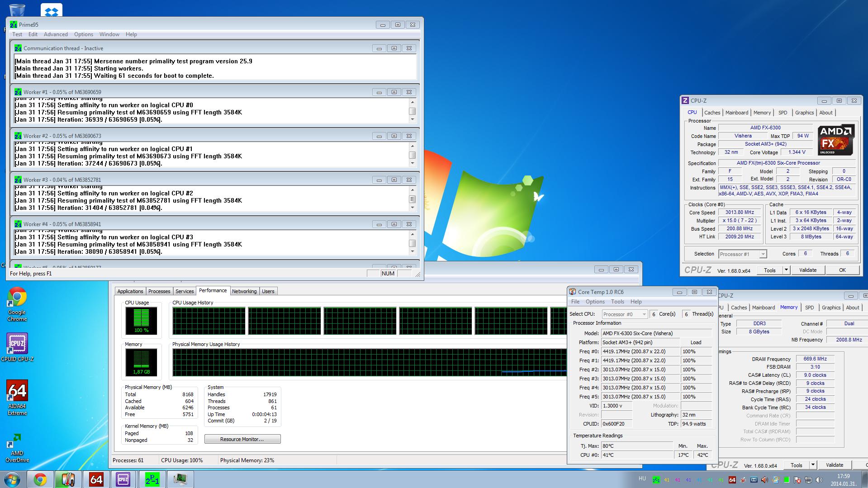Image resolution: width=868 pixels, height=488 pixels.
Task: Open the Test menu in Prime95
Action: click(x=17, y=34)
